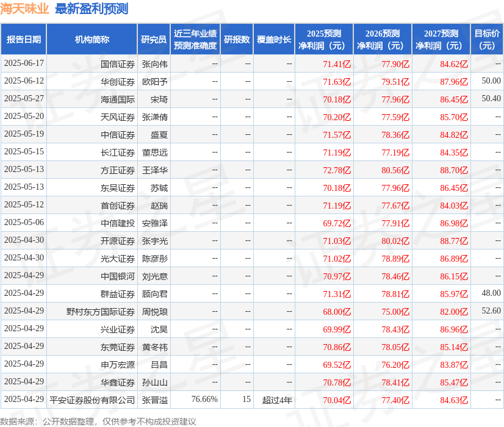Image resolution: width=504 pixels, height=427 pixels.
Task: Click the 78.36亿 profit value
Action: pyautogui.click(x=395, y=135)
